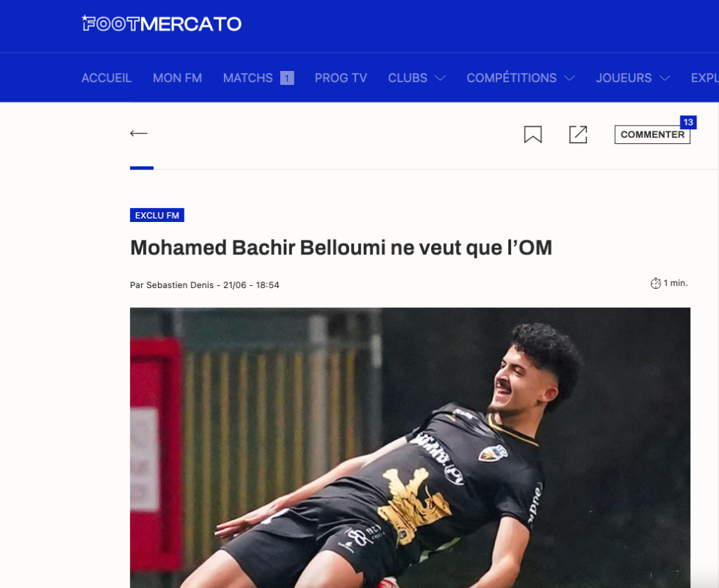Go back using the left arrow icon
This screenshot has height=588, width=719.
click(138, 133)
